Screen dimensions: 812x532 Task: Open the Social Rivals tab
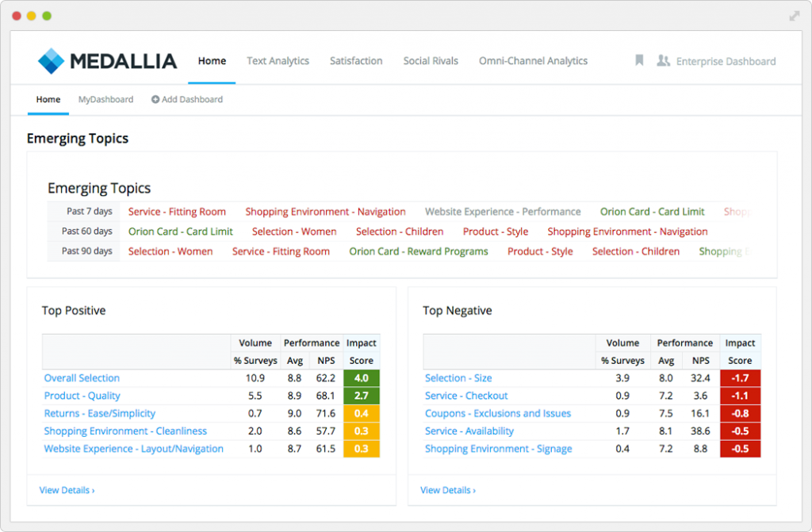(x=431, y=61)
